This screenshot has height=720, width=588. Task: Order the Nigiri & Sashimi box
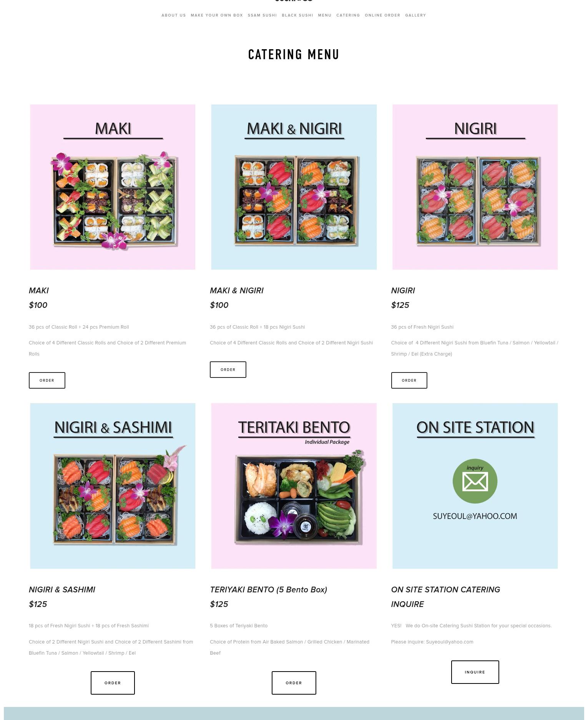[113, 683]
